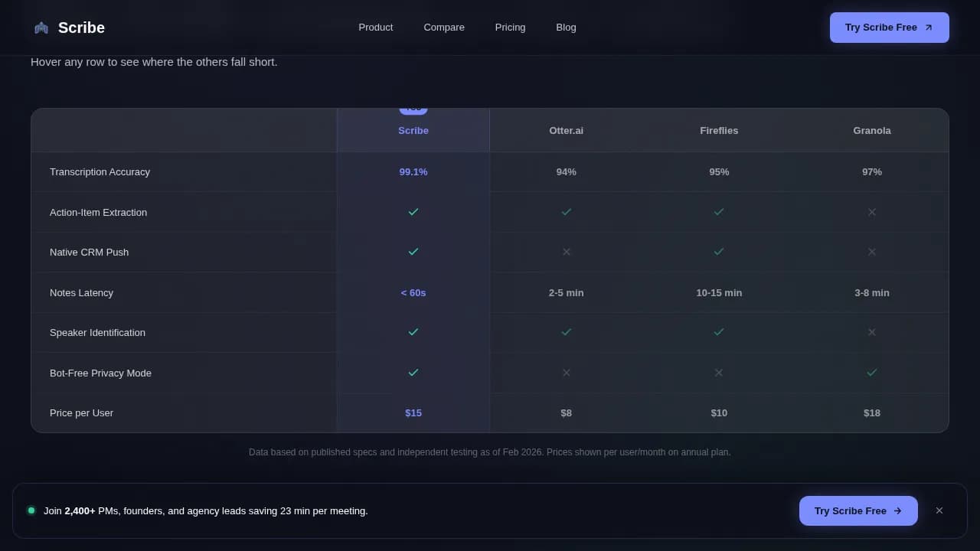Click Fireflies' checkmark for Native CRM Push

tap(719, 252)
